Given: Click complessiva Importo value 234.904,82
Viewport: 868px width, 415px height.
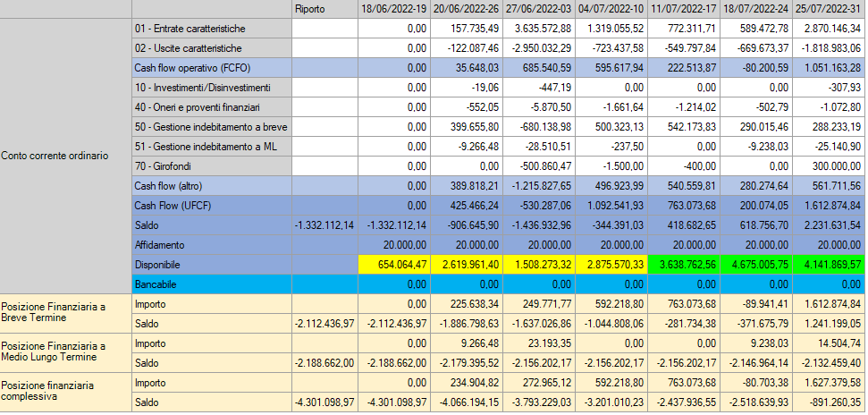Looking at the screenshot, I should point(467,383).
